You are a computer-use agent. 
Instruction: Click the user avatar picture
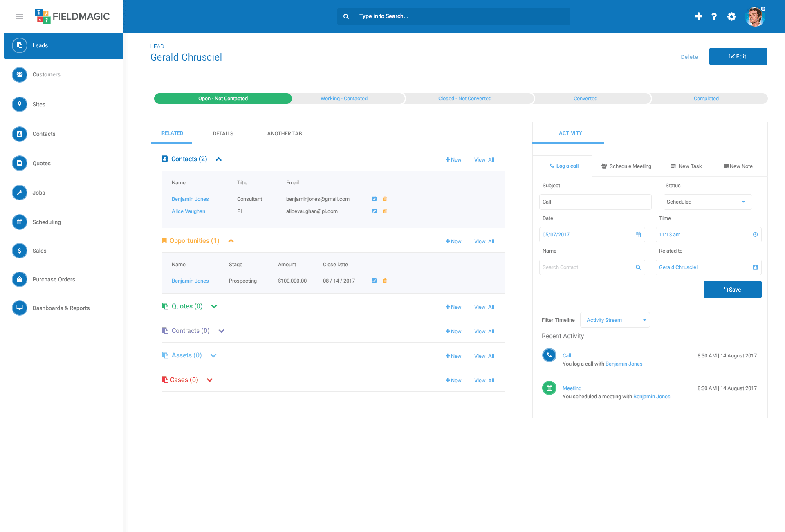click(x=755, y=17)
